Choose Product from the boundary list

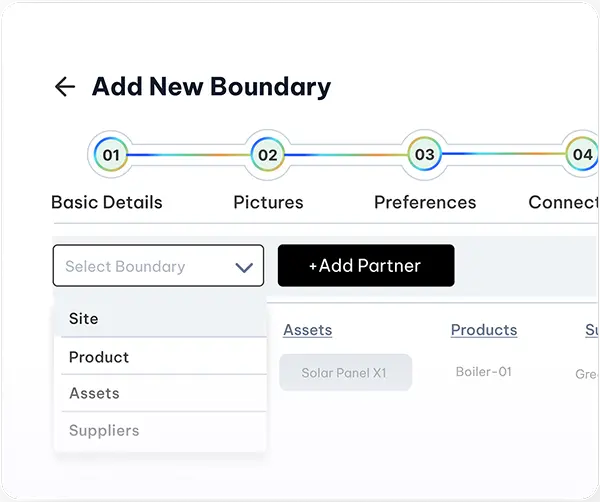pos(163,357)
